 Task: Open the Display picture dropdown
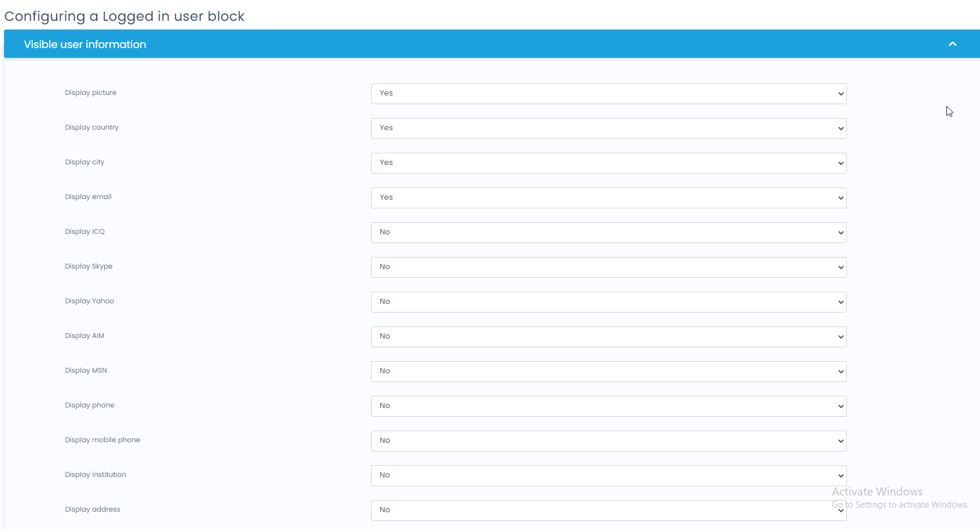point(608,94)
